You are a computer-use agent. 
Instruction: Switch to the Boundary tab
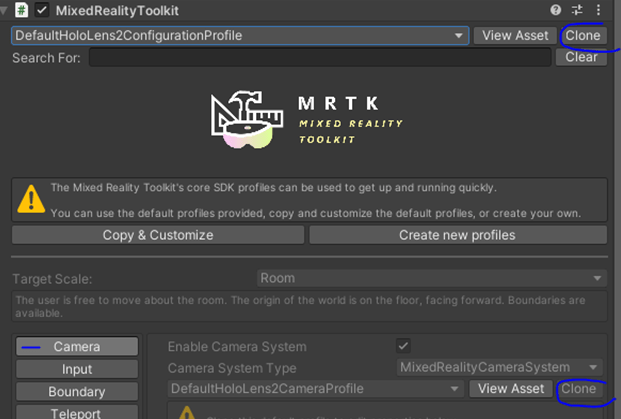[76, 391]
